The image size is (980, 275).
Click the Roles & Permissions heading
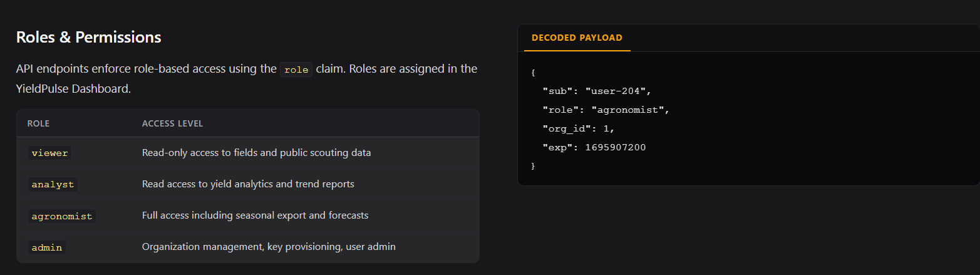[x=88, y=37]
